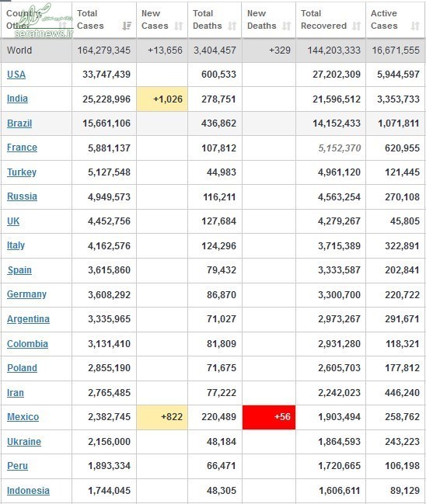Sort by Total Cases arrow icon

[x=127, y=26]
